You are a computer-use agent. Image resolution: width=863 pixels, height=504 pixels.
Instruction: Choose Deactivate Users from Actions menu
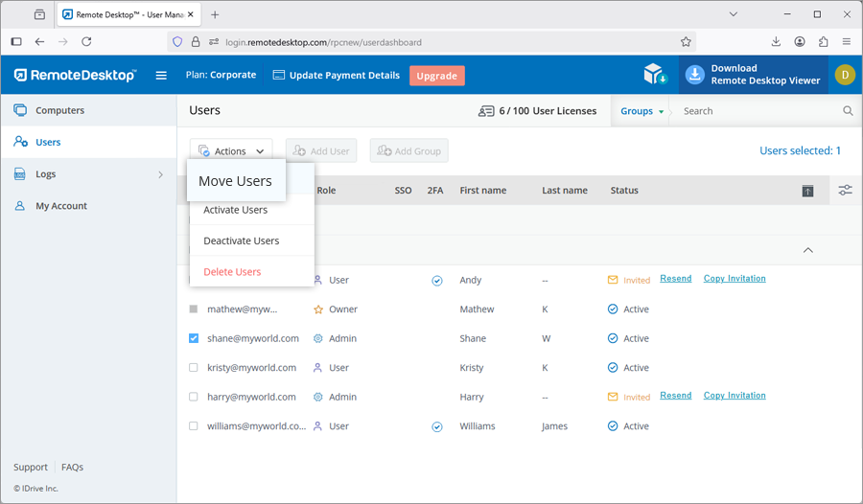coord(242,241)
